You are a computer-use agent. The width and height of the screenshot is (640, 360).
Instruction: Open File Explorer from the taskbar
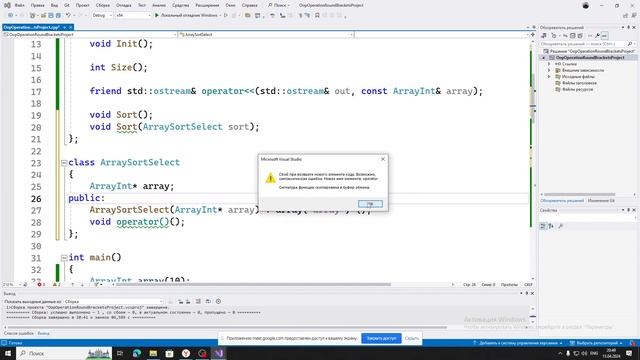click(153, 353)
